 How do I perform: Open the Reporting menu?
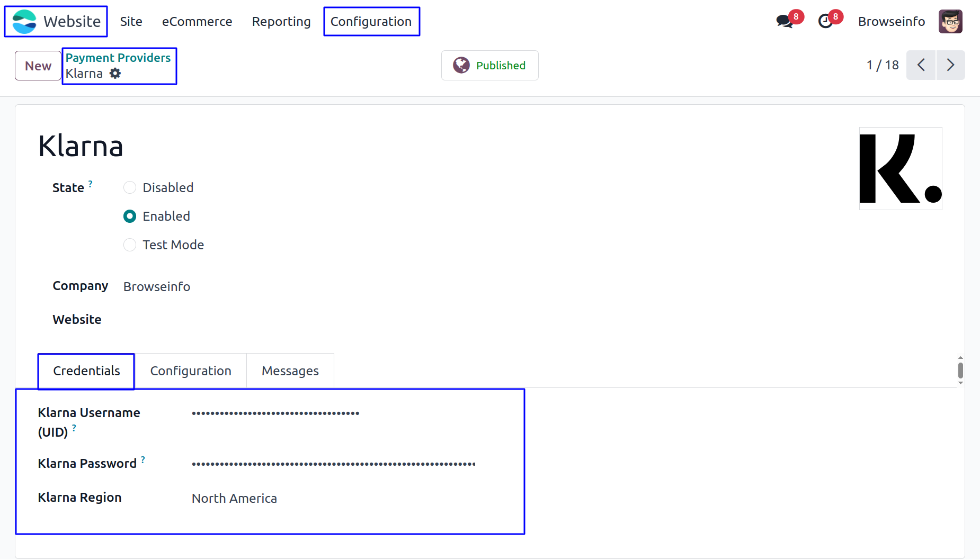(281, 22)
